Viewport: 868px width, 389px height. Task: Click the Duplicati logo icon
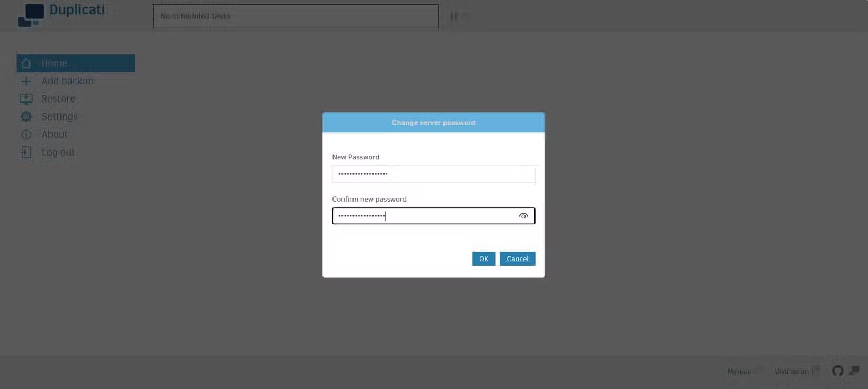click(31, 15)
